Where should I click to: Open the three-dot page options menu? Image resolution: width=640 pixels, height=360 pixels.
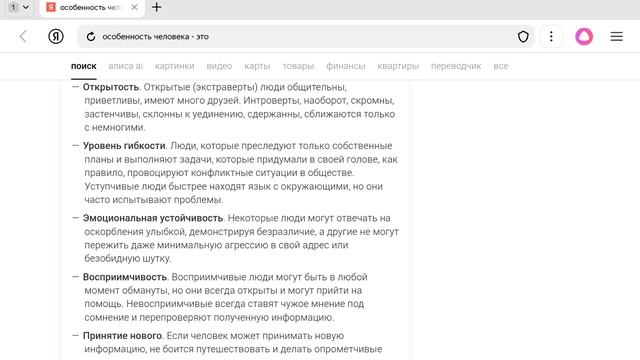pos(551,37)
